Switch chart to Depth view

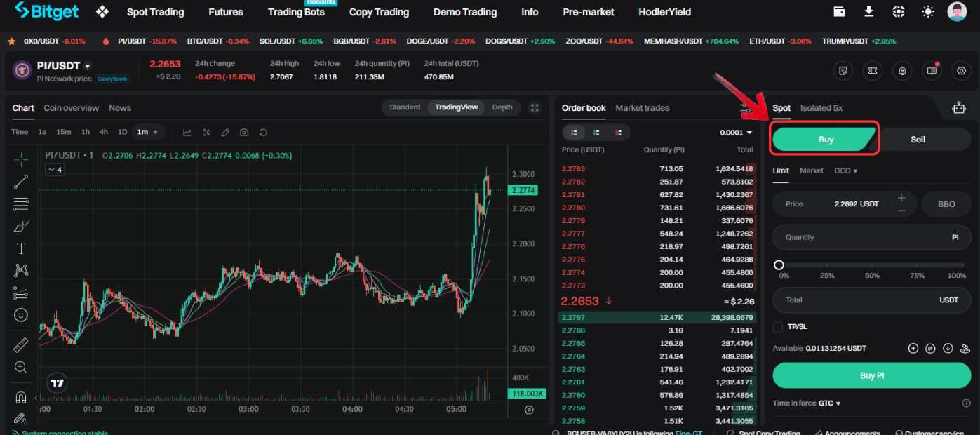click(x=502, y=107)
